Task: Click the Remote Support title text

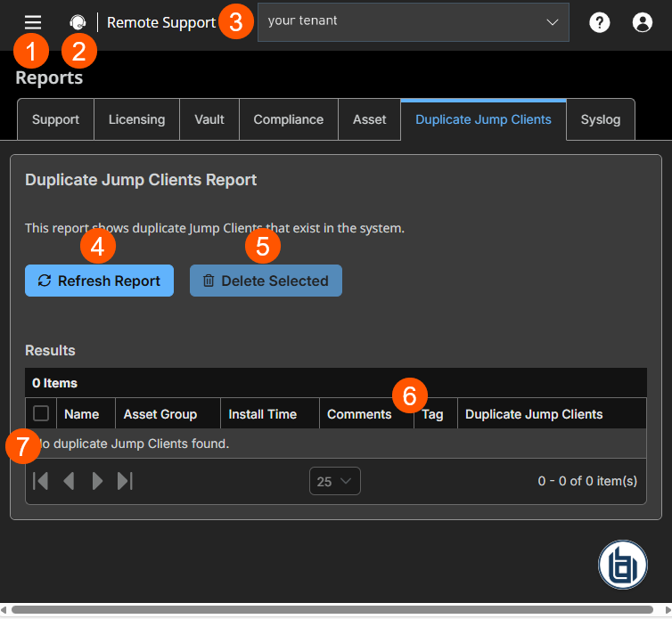Action: pos(161,22)
